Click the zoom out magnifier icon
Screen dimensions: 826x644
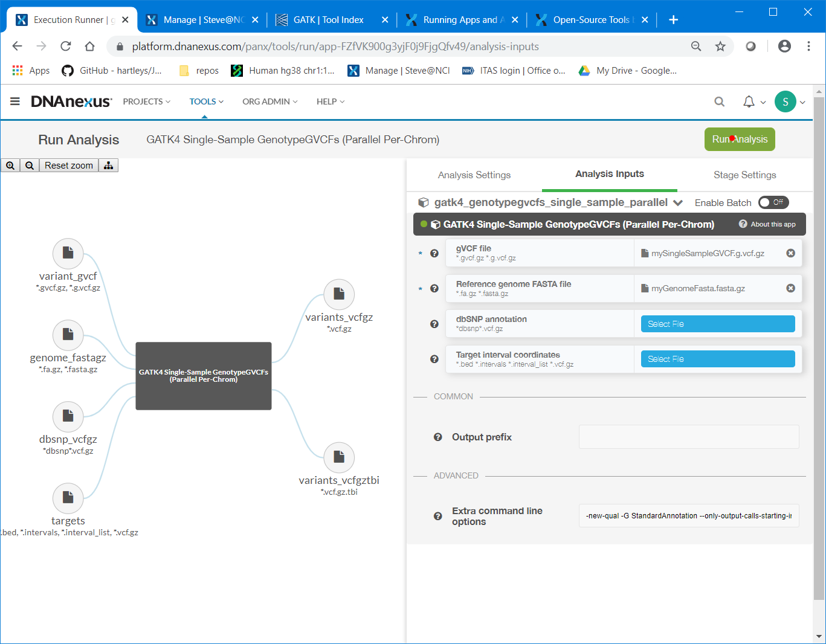(30, 166)
